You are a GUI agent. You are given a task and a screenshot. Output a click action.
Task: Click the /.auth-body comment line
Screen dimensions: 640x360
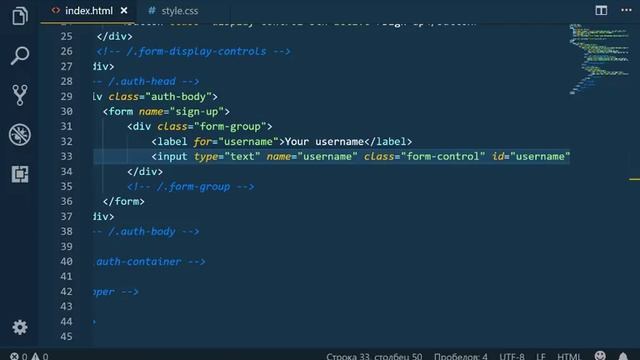(146, 231)
